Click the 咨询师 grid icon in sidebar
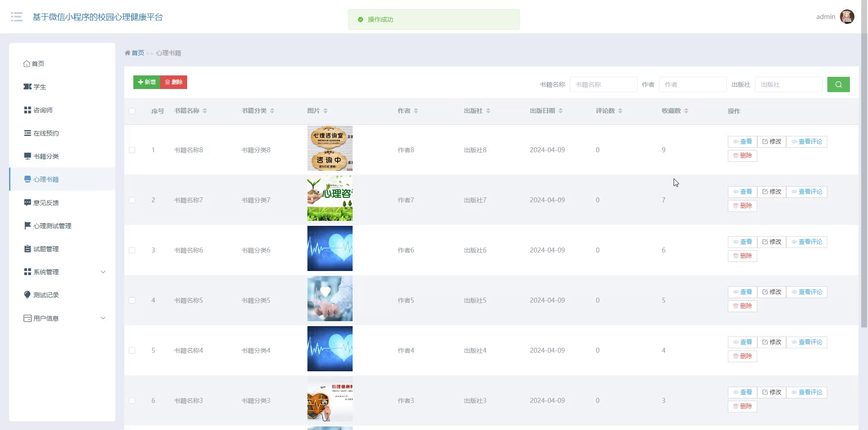 tap(28, 110)
